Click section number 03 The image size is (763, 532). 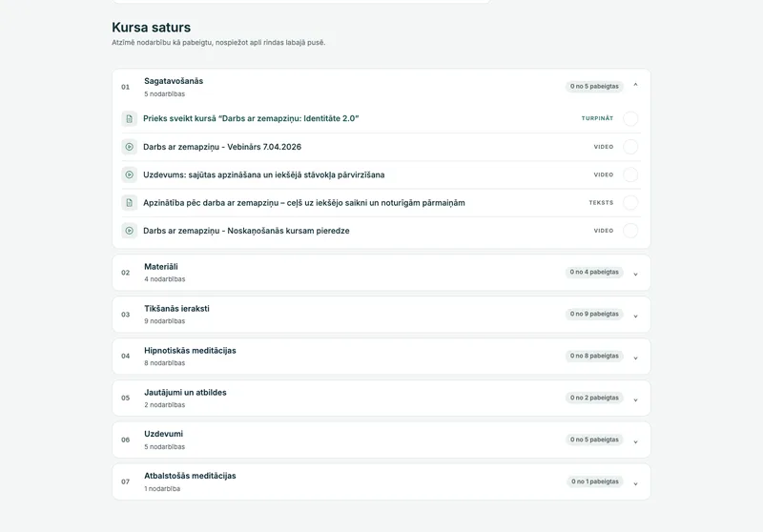pyautogui.click(x=126, y=315)
